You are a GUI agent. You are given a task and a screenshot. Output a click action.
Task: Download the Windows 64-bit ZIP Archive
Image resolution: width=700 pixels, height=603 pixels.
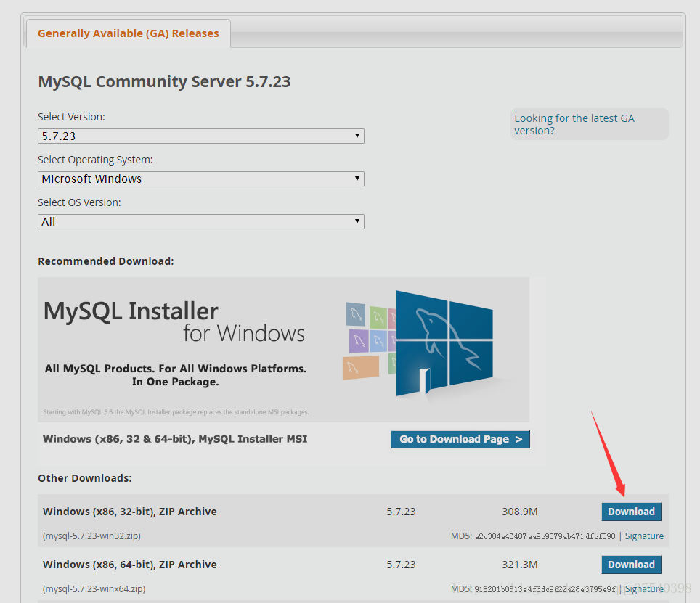click(631, 565)
